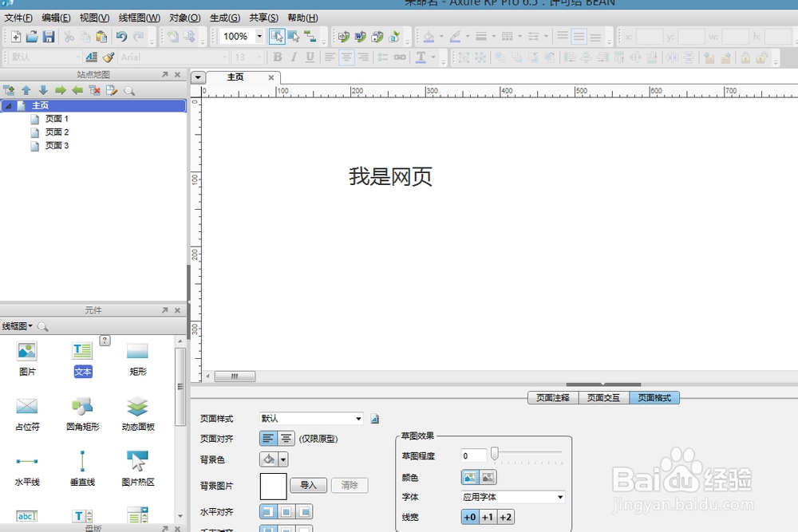Image resolution: width=798 pixels, height=532 pixels.
Task: Open the widget library 线框图 dropdown
Action: coord(17,326)
